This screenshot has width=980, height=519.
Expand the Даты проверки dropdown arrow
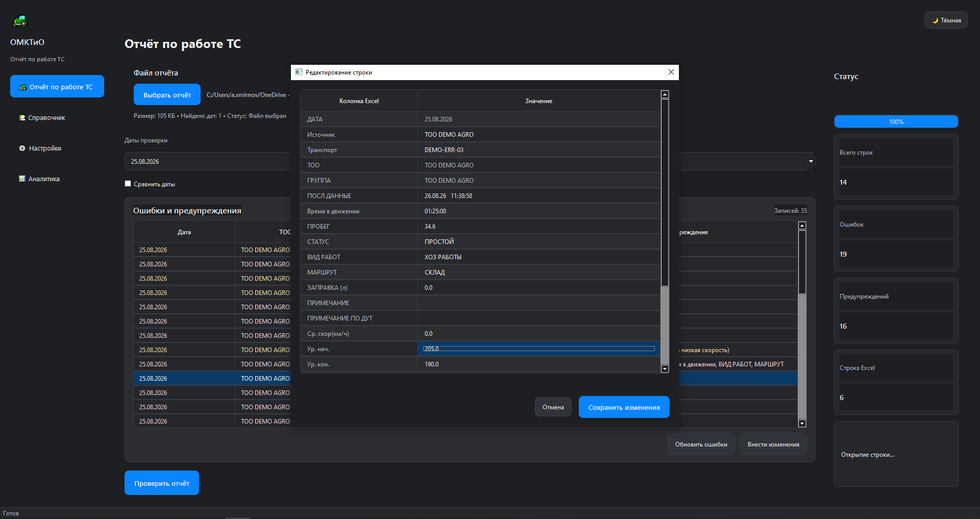(x=811, y=161)
